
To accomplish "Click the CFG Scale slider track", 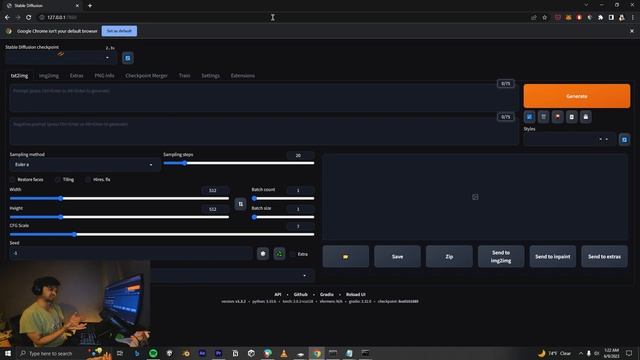I will 162,234.
